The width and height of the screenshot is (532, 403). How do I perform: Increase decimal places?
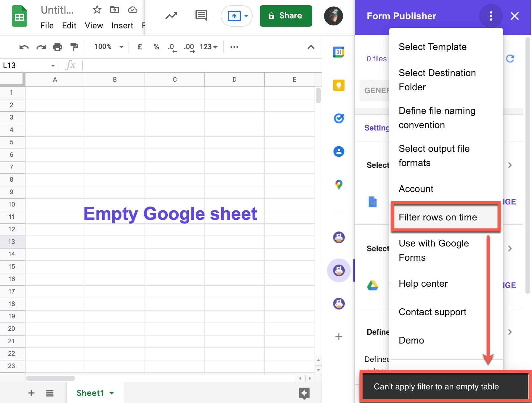click(x=189, y=47)
